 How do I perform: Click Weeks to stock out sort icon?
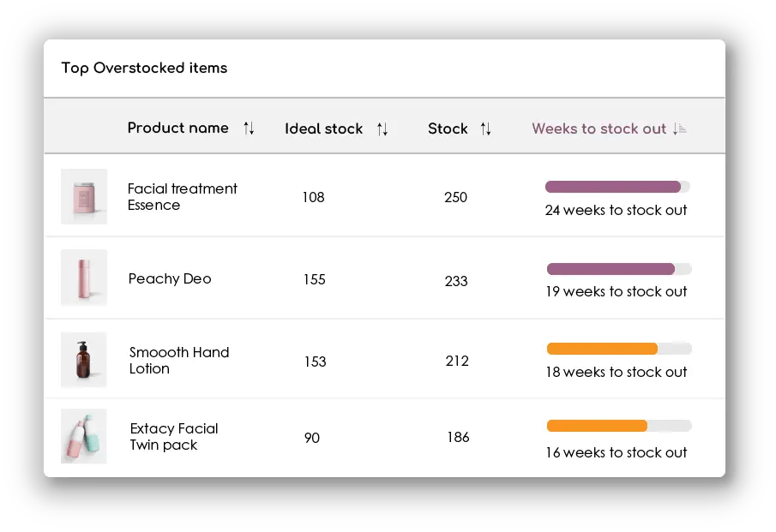click(680, 129)
